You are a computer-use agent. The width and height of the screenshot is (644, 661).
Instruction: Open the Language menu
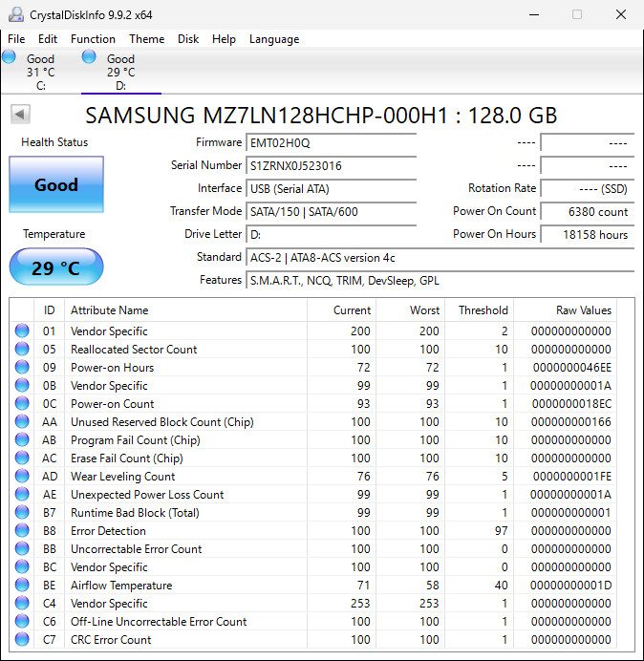click(274, 39)
